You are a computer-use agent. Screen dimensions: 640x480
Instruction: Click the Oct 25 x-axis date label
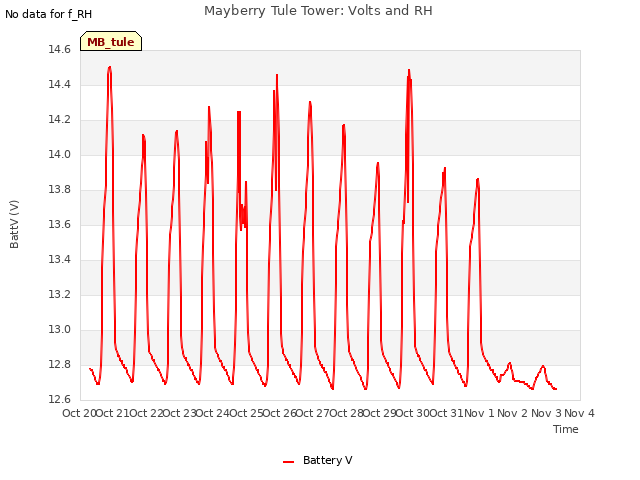(246, 413)
